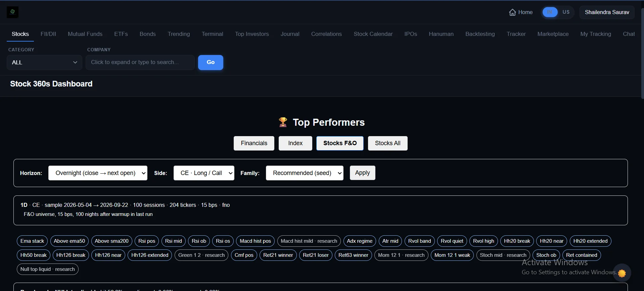The image size is (644, 291).
Task: Open the Marketplace tab
Action: tap(553, 34)
